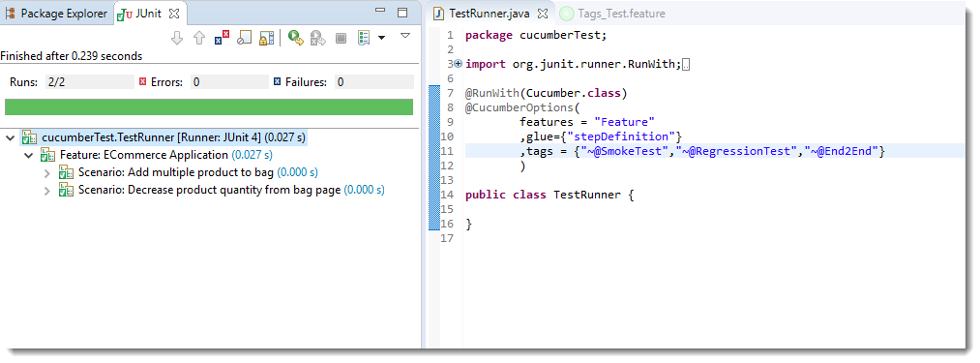Click the test suite icon beside Feature: ECommerce Application
The height and width of the screenshot is (363, 980).
pos(47,155)
